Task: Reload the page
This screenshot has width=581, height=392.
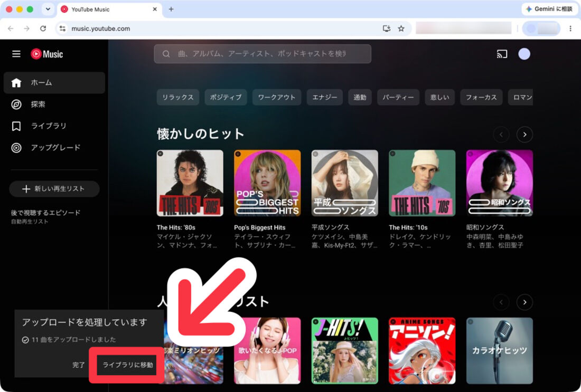Action: click(43, 28)
